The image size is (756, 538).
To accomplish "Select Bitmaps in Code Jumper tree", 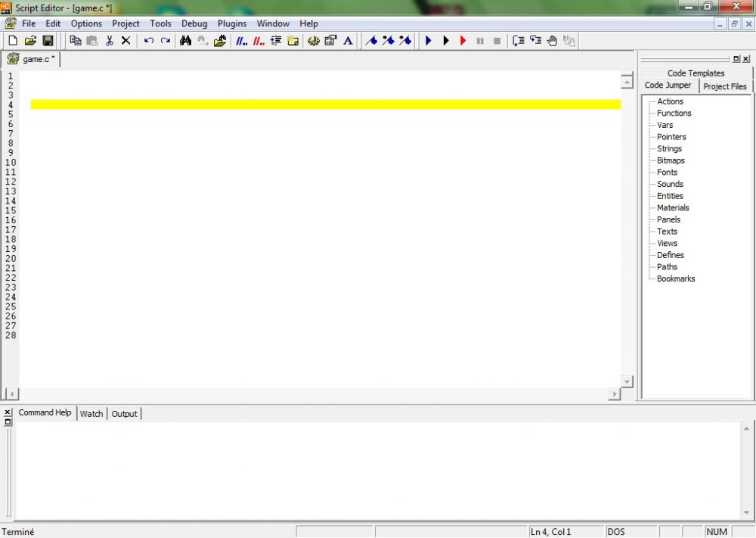I will click(x=671, y=160).
